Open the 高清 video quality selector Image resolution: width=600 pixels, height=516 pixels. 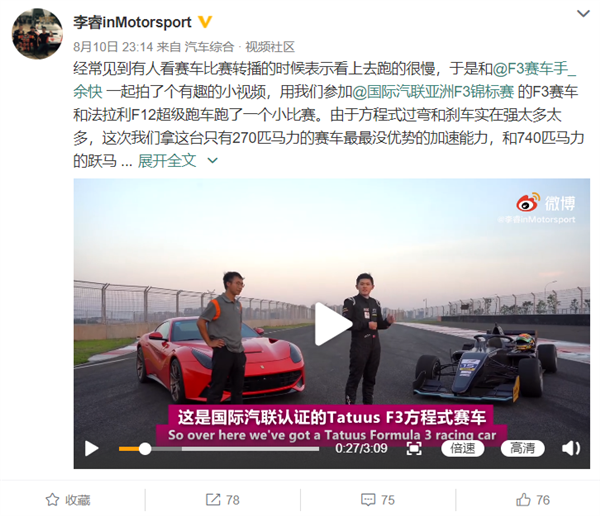pyautogui.click(x=522, y=448)
